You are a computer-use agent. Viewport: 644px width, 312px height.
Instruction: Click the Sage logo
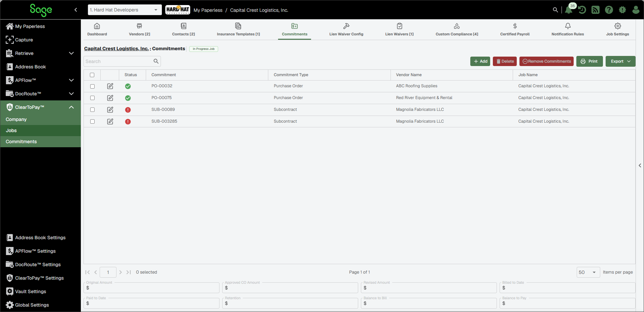[x=41, y=10]
